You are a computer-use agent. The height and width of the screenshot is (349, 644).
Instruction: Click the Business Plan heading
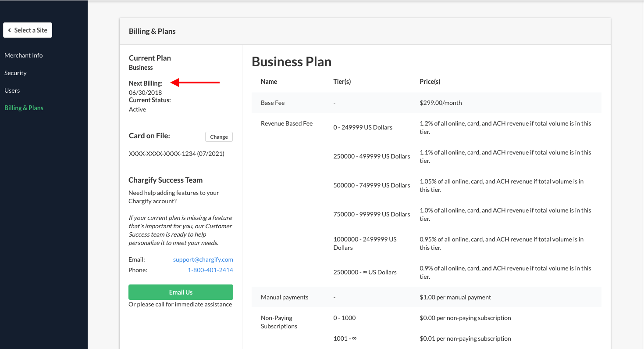(x=292, y=62)
